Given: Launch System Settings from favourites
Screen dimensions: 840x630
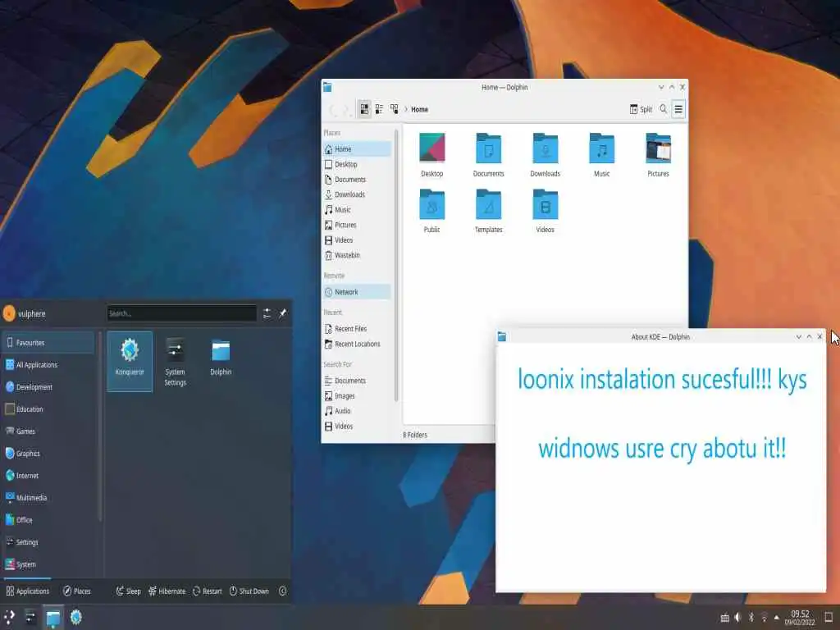Looking at the screenshot, I should coord(176,362).
